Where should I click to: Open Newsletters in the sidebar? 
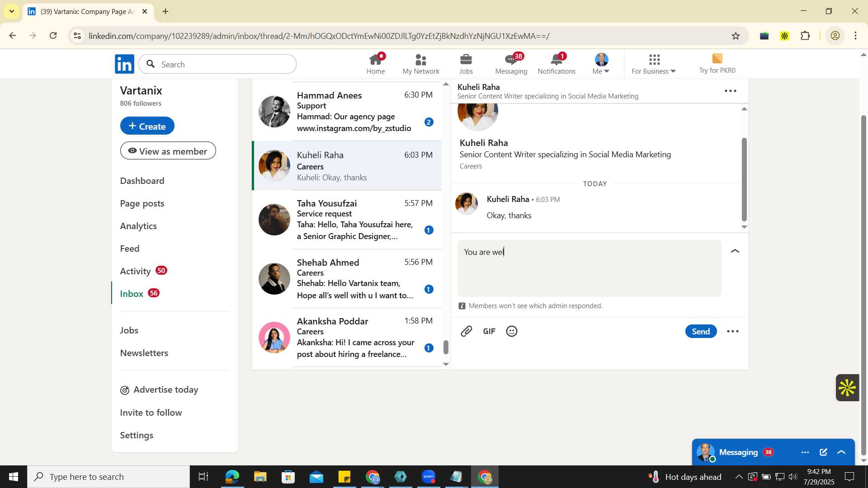144,353
